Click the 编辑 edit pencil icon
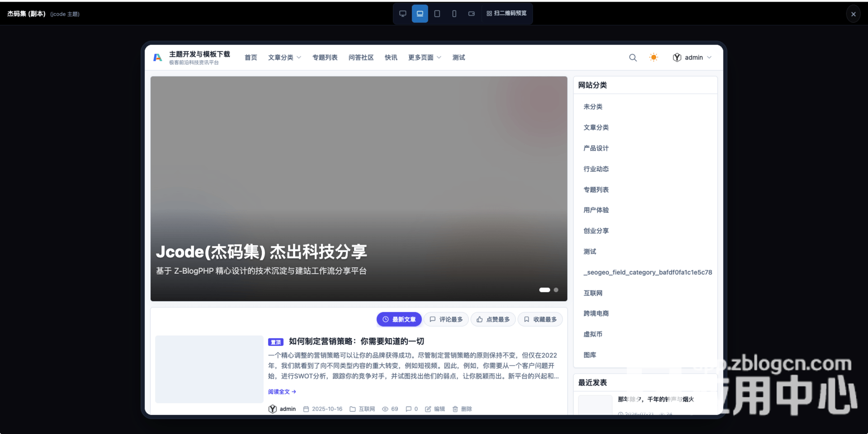Image resolution: width=868 pixels, height=434 pixels. tap(428, 409)
